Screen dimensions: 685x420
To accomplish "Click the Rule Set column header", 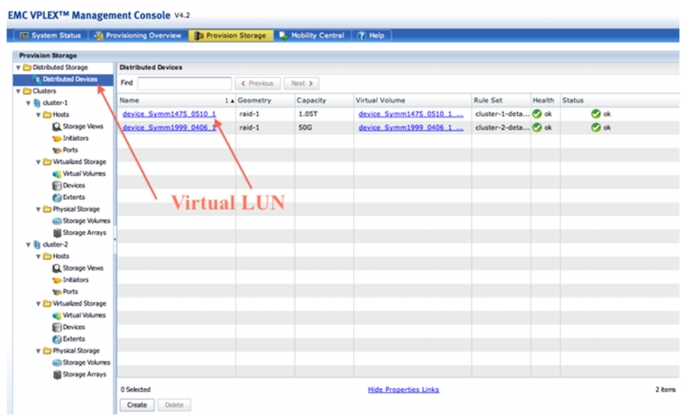I will point(488,100).
